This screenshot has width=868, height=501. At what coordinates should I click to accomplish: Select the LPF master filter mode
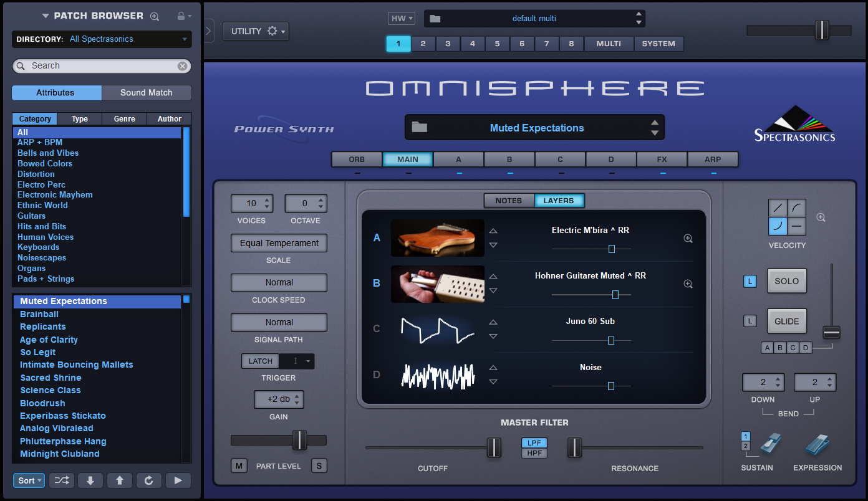coord(534,443)
